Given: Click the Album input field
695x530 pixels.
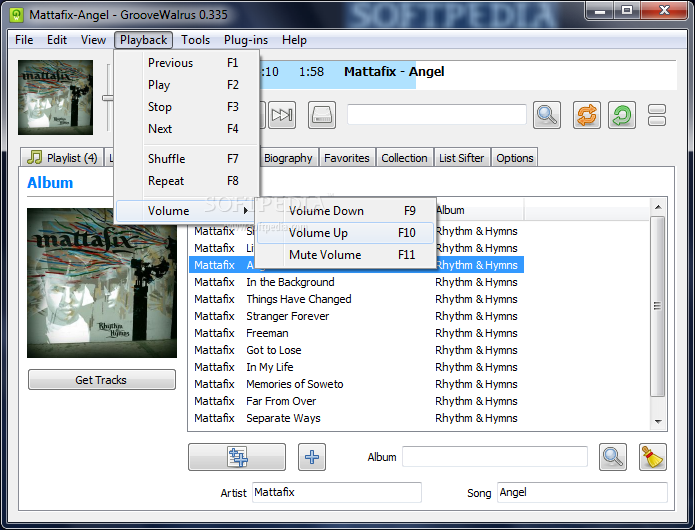Looking at the screenshot, I should tap(495, 456).
